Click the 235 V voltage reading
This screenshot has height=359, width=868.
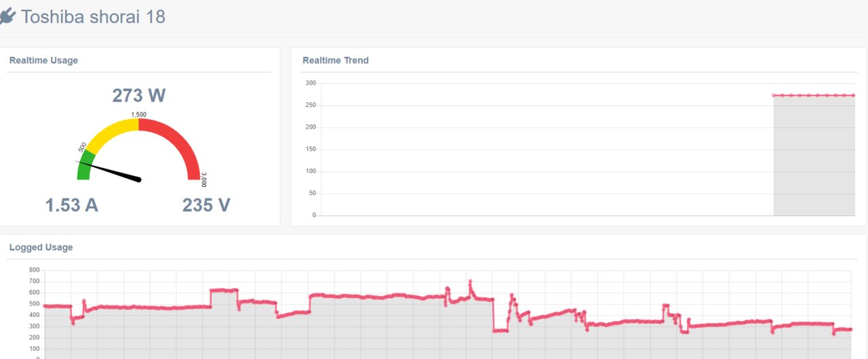tap(206, 205)
